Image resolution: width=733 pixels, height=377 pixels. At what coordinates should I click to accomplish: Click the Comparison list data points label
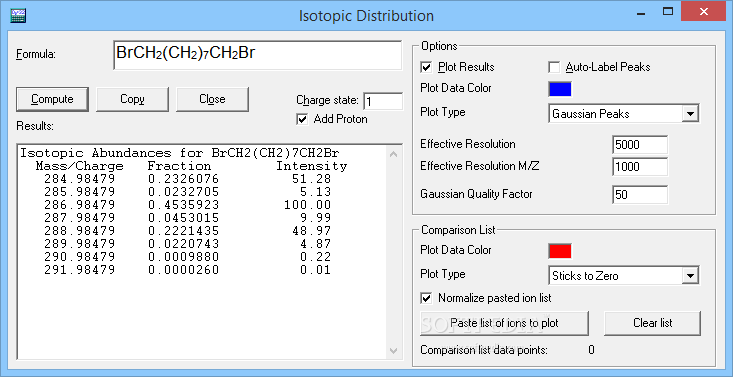(x=484, y=350)
